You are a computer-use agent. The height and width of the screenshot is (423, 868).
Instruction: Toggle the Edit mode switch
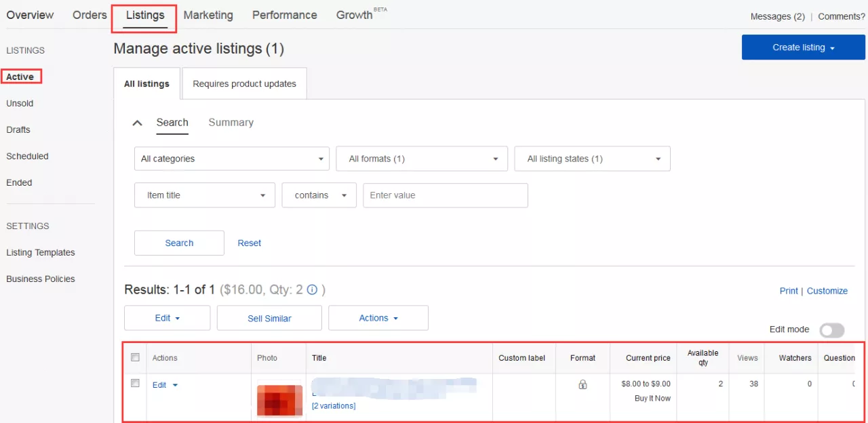pyautogui.click(x=831, y=330)
